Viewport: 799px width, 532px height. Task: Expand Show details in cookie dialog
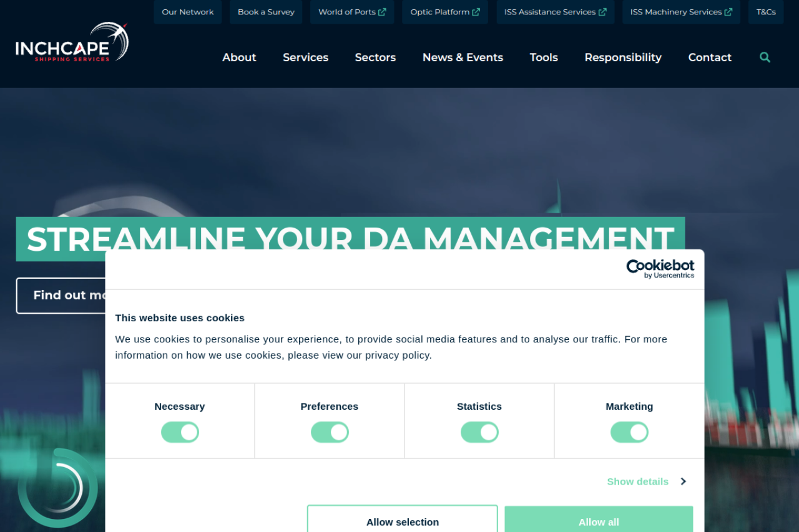pyautogui.click(x=646, y=481)
